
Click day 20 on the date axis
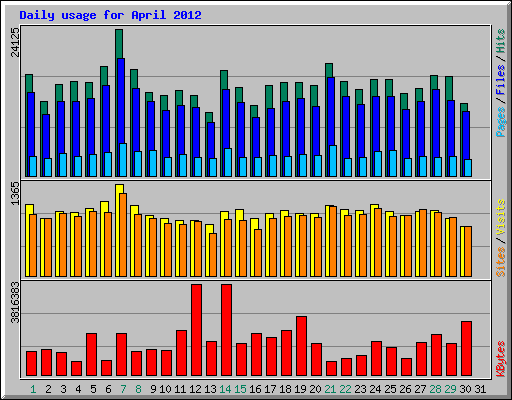(x=315, y=389)
